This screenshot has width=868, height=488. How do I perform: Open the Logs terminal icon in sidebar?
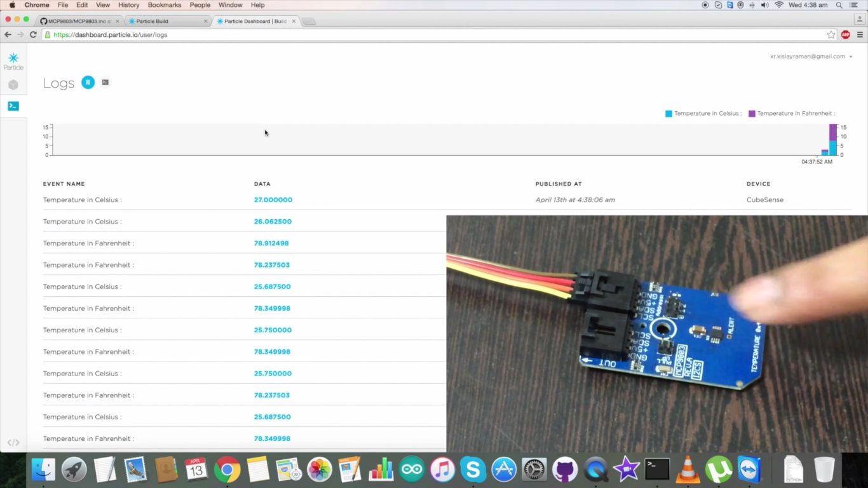[13, 105]
